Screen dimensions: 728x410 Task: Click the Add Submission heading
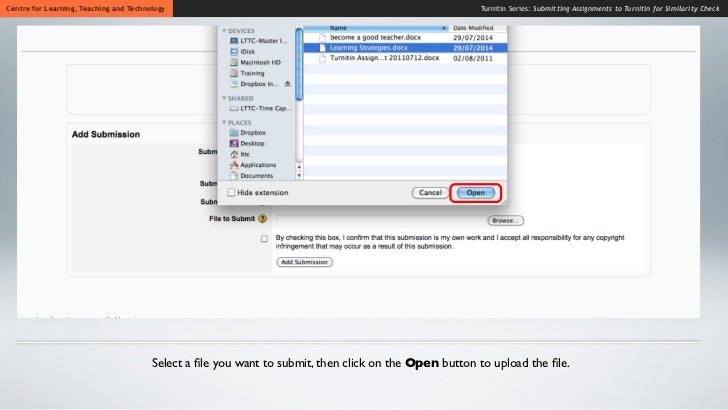pos(106,134)
